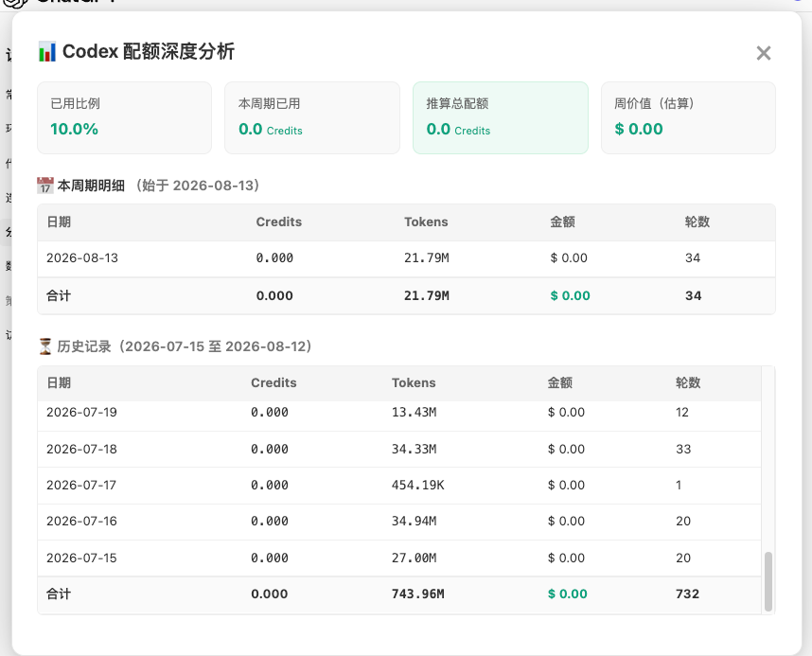Click 13.43M tokens in 2026-07-19 row

[415, 413]
